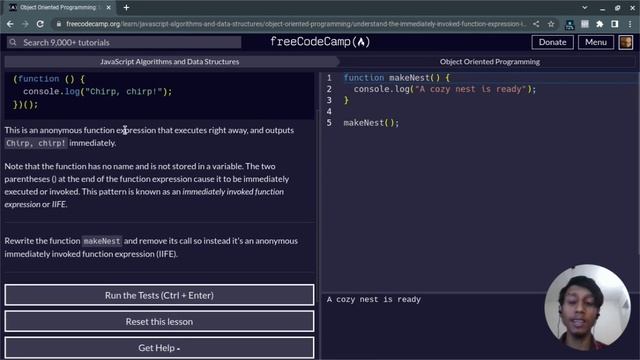
Task: Open the Menu button
Action: 596,42
